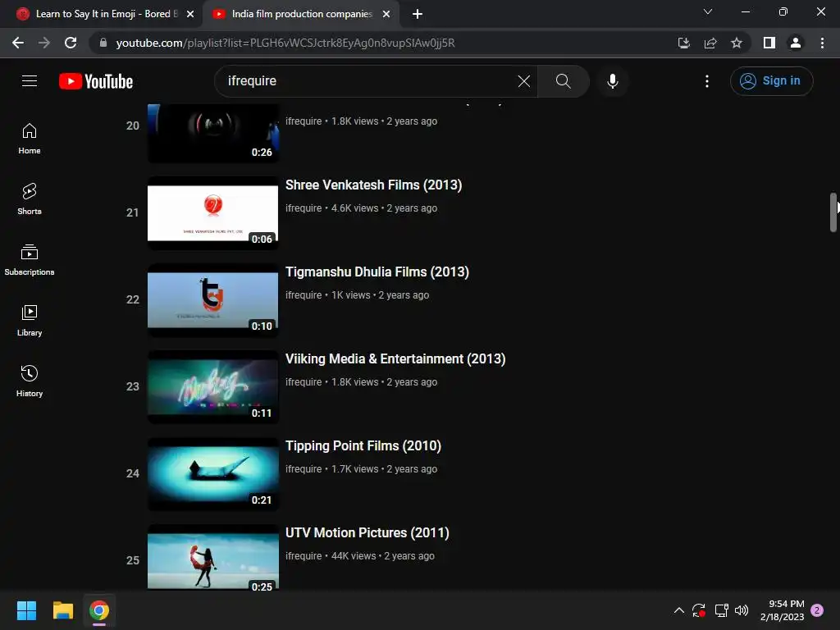Viewport: 840px width, 630px height.
Task: Open the Chrome three-dot menu
Action: tap(822, 43)
